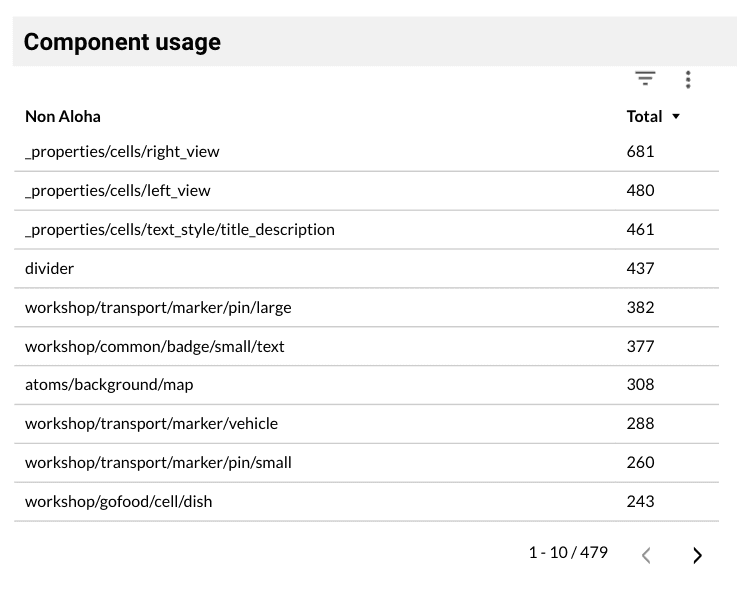This screenshot has width=737, height=593.
Task: Select workshop/transport/marker/vehicle row
Action: click(151, 423)
